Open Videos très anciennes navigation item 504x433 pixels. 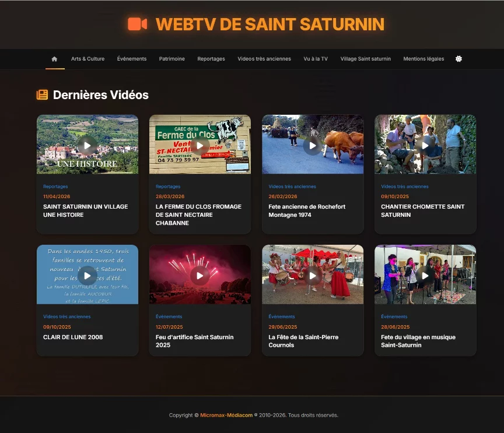(264, 59)
